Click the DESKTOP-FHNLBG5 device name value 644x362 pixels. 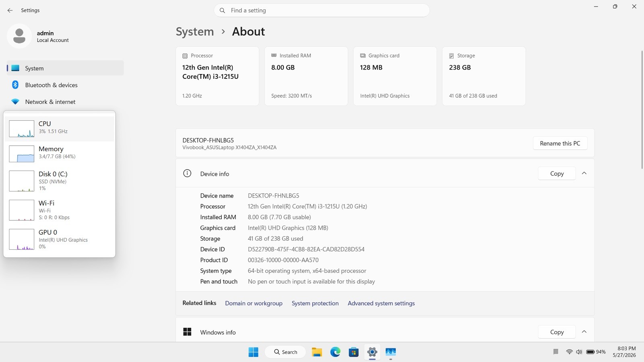274,196
